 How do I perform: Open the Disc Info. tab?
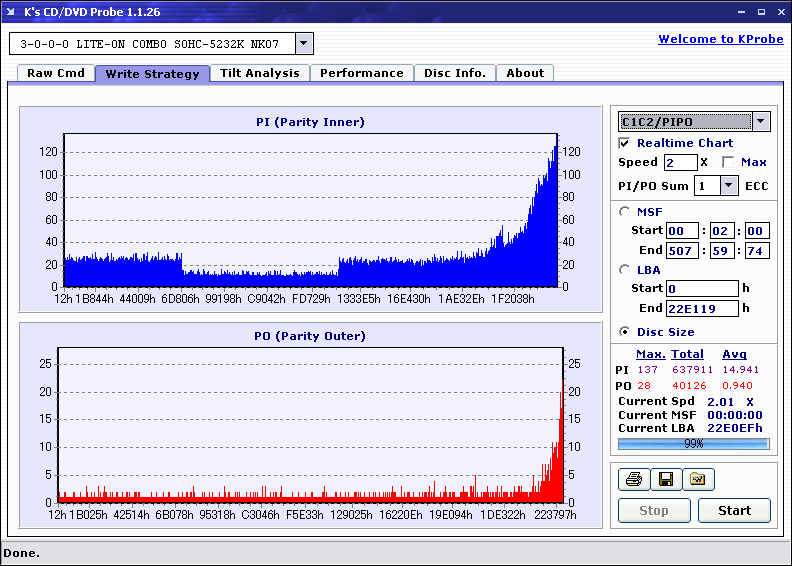pos(455,73)
